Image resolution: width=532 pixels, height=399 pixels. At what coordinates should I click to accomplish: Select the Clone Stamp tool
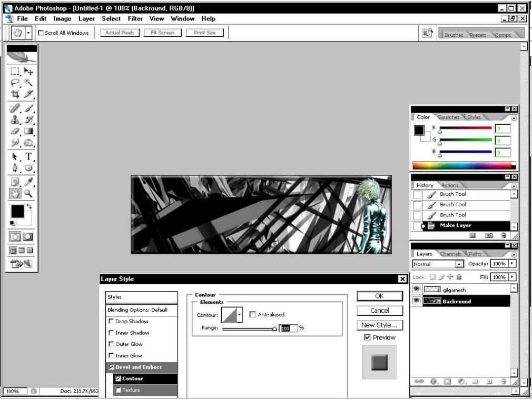pyautogui.click(x=15, y=119)
